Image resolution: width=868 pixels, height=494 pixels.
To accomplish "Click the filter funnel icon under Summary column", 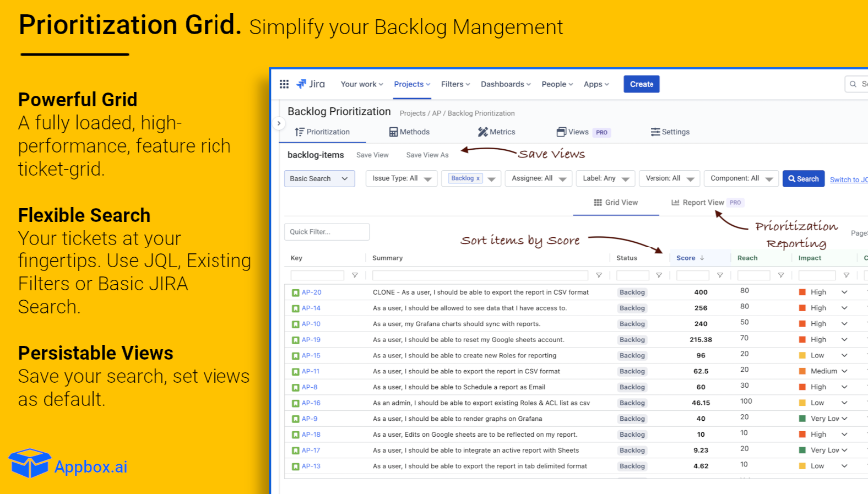I will click(599, 276).
